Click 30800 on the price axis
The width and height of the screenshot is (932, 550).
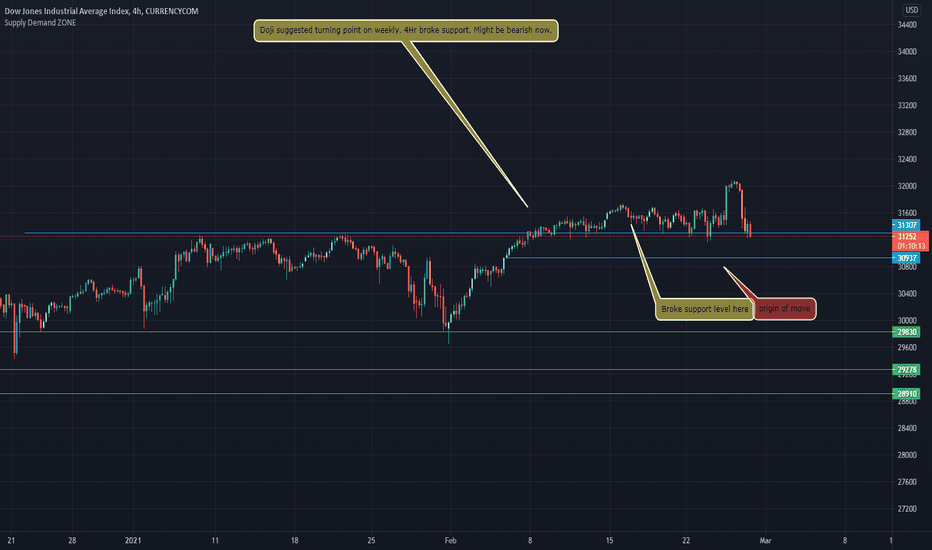[906, 267]
